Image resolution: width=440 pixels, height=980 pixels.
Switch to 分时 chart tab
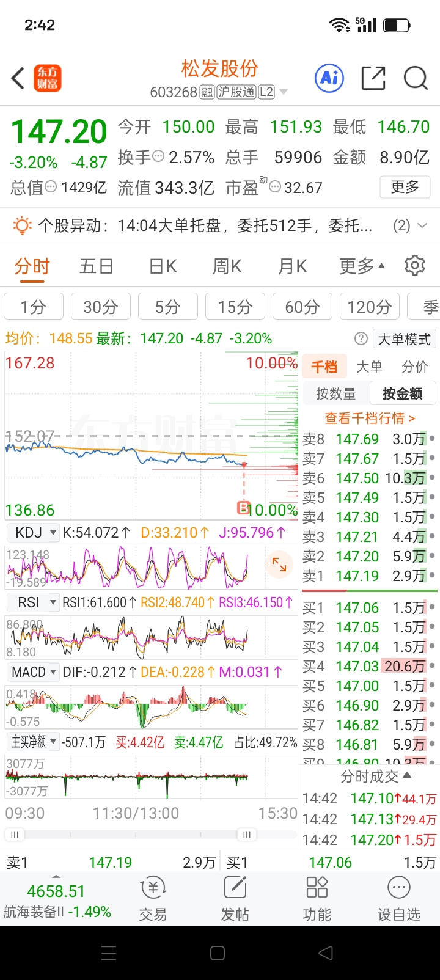[32, 266]
